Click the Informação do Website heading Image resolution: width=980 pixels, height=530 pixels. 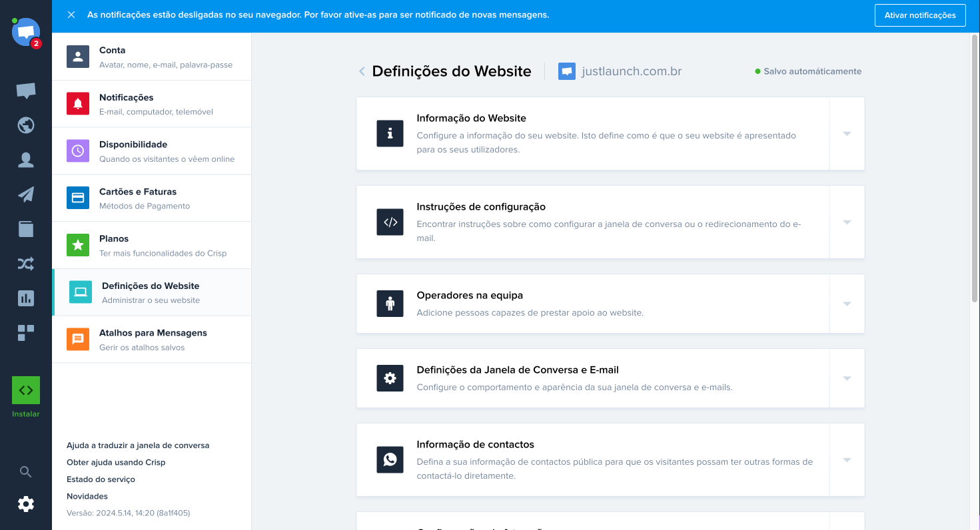471,118
